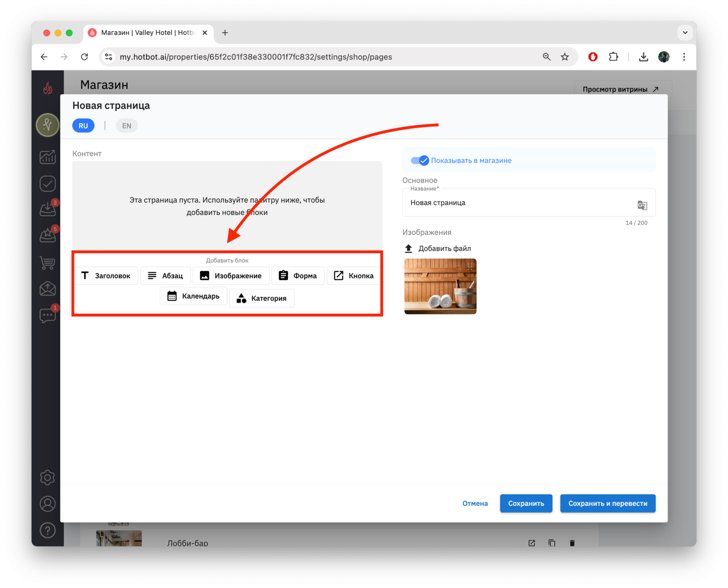728x588 pixels.
Task: Click the Сохранить button
Action: tap(526, 503)
